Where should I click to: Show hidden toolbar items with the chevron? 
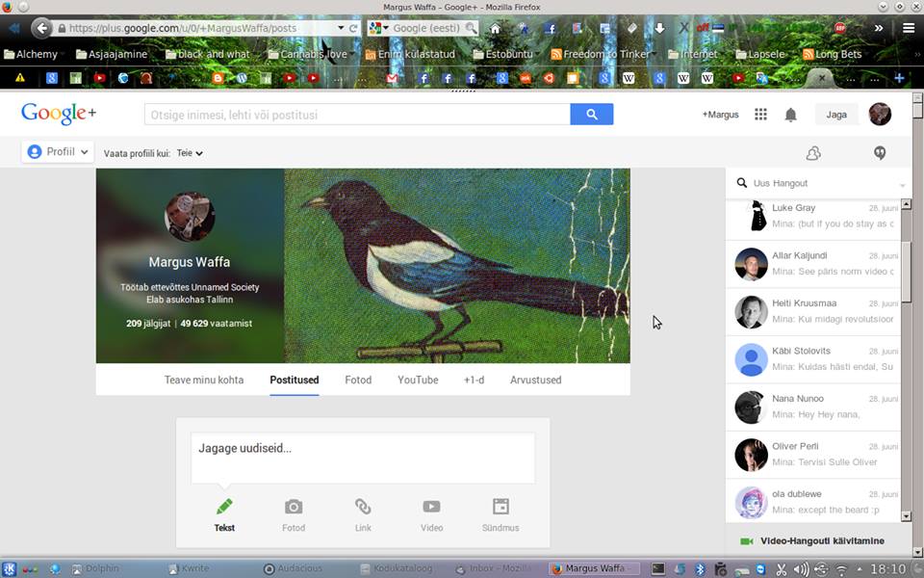point(879,28)
